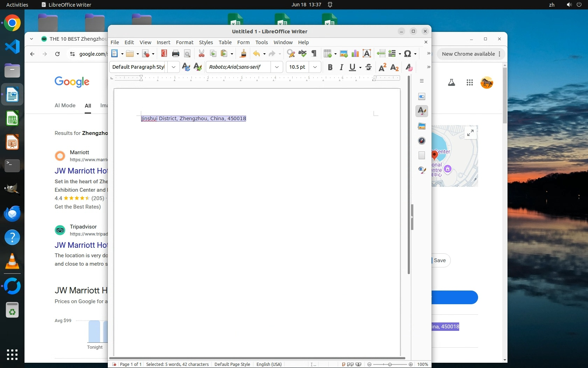This screenshot has width=588, height=368.
Task: Toggle Bold formatting
Action: (330, 67)
